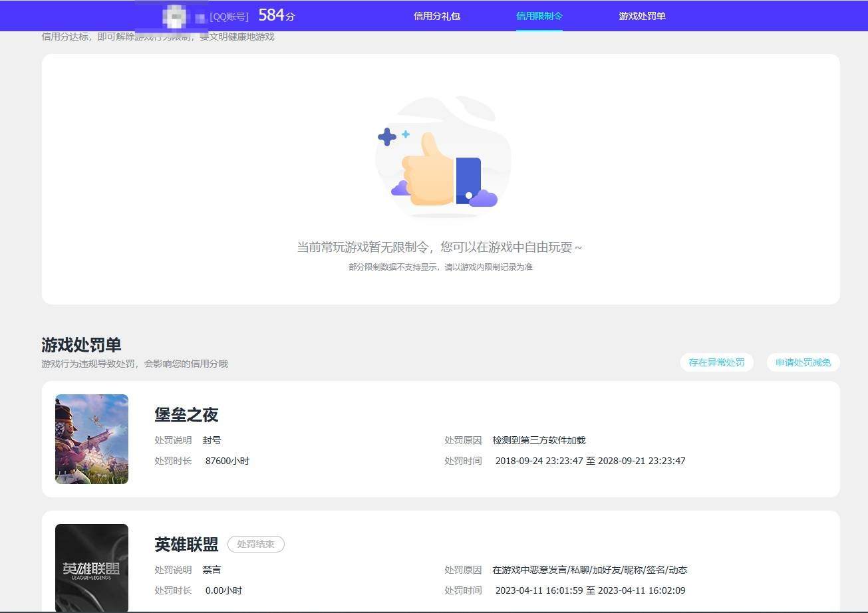Switch to the 游戏处罚单 tab
The width and height of the screenshot is (868, 613).
pos(642,16)
